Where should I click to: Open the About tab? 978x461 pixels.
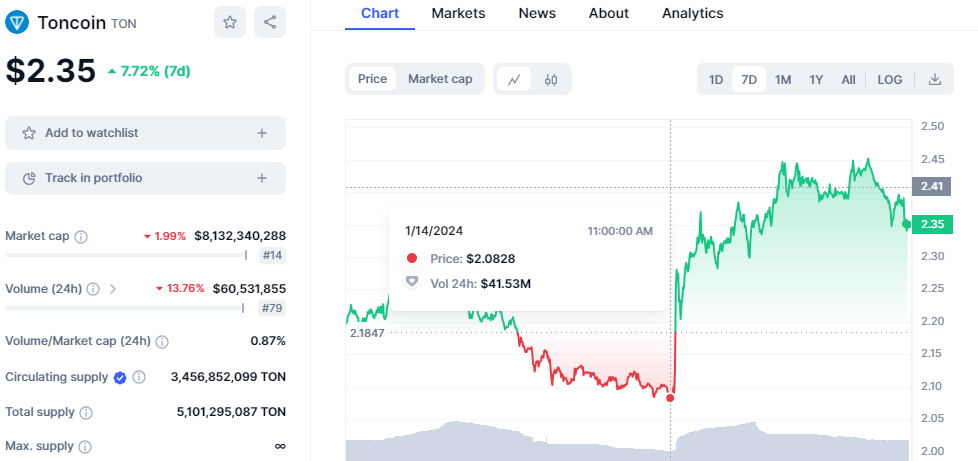pos(609,13)
